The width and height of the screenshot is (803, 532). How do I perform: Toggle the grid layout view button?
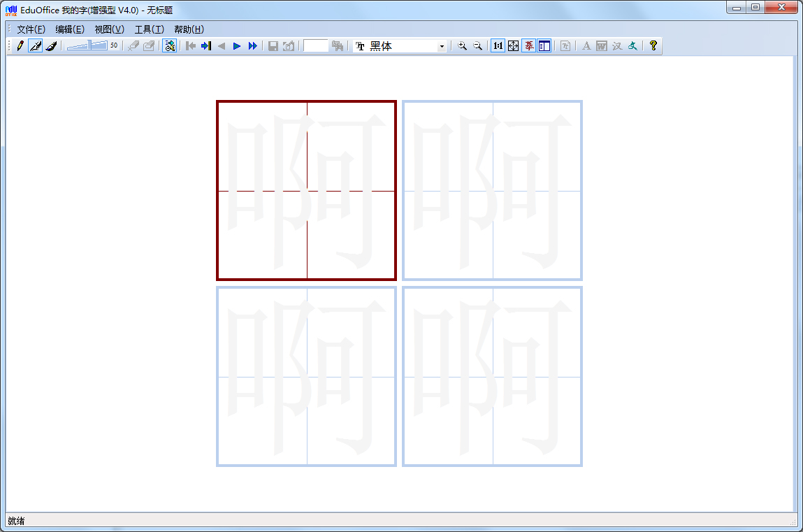545,45
